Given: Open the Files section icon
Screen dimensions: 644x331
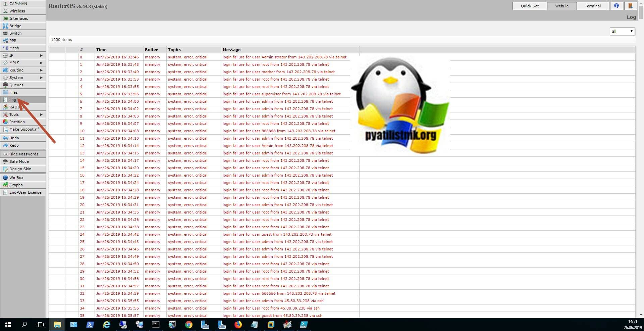Looking at the screenshot, I should (5, 92).
